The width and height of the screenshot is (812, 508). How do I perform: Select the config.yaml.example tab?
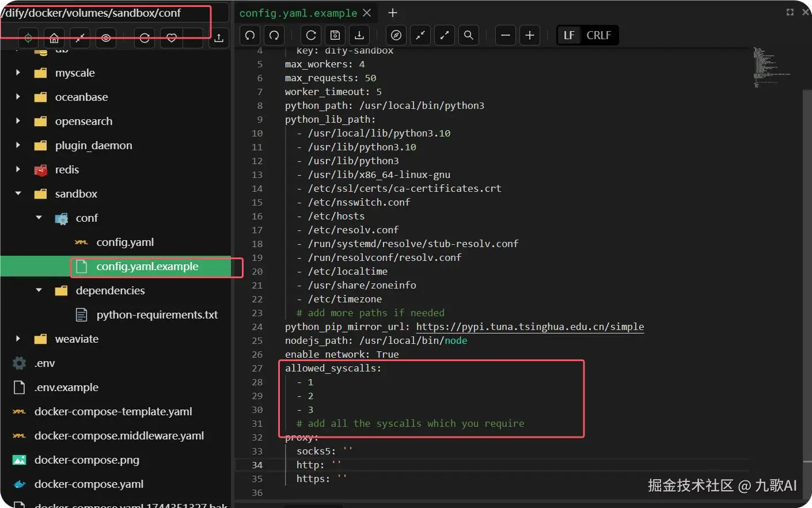(x=298, y=13)
